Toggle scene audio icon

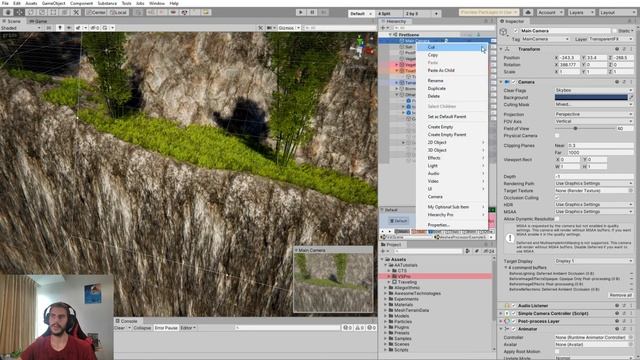click(x=69, y=28)
